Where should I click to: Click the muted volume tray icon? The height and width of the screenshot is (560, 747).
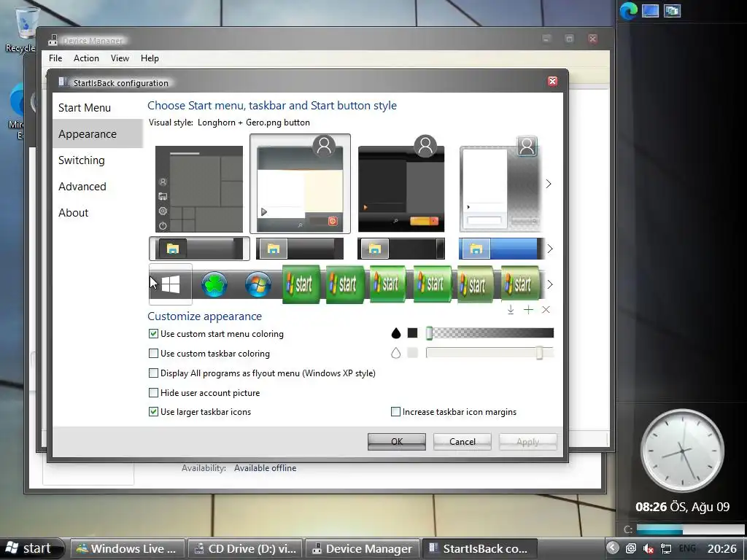point(648,548)
